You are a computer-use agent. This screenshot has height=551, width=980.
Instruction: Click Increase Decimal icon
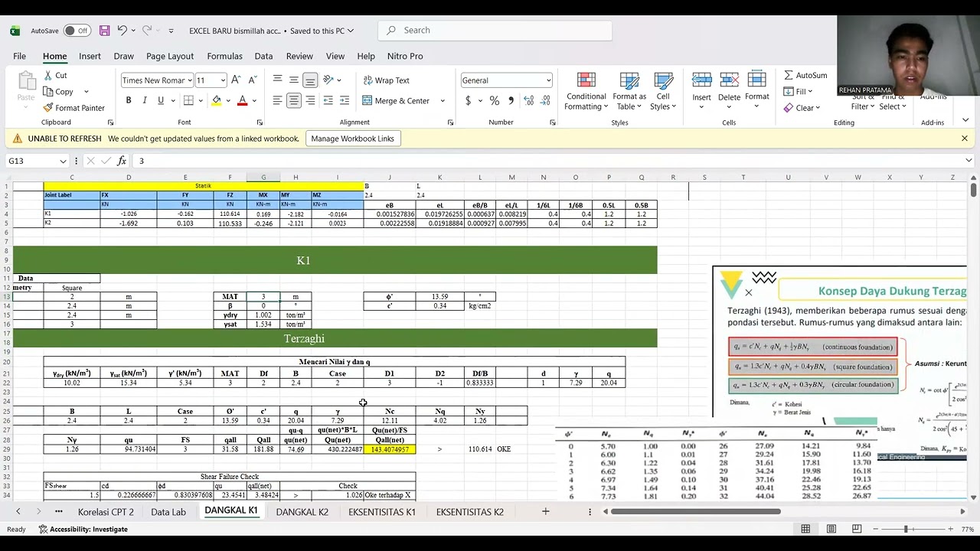point(528,100)
